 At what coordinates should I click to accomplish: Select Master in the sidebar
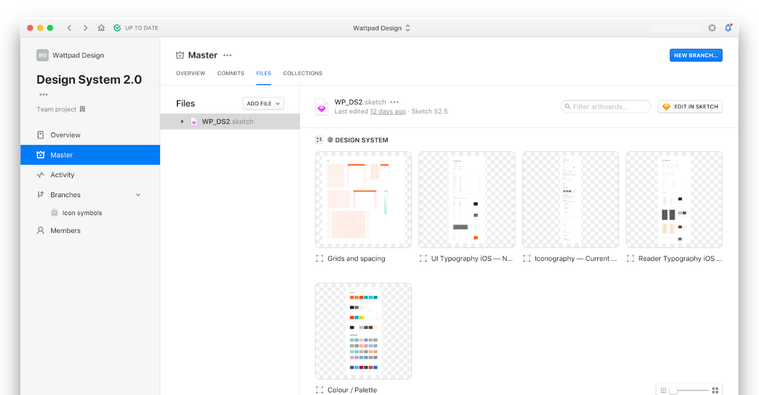tap(90, 155)
